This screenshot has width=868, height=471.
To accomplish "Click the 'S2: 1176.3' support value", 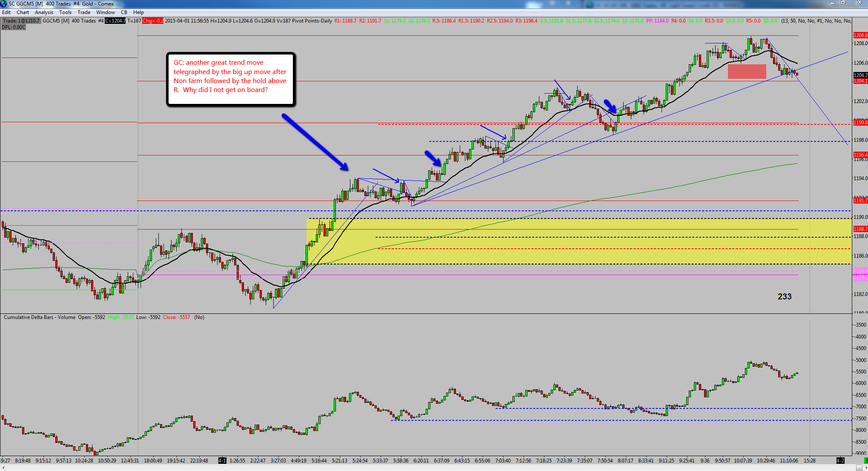I will click(x=419, y=21).
